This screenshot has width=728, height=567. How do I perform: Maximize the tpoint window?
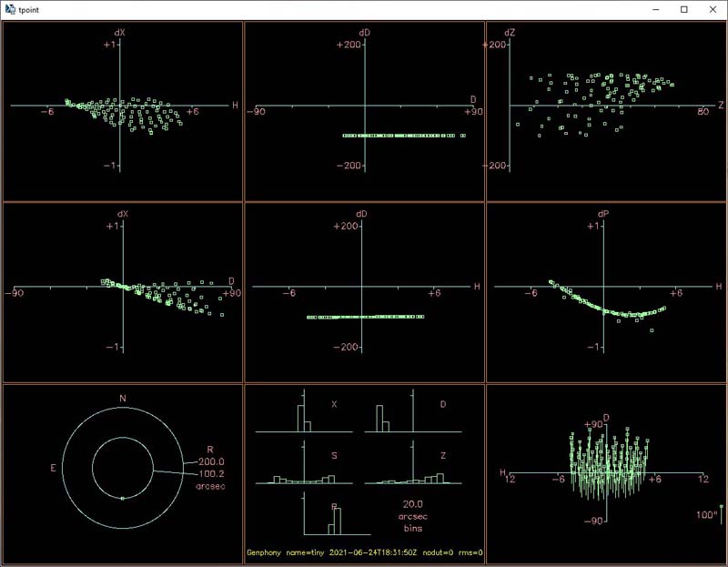(683, 9)
